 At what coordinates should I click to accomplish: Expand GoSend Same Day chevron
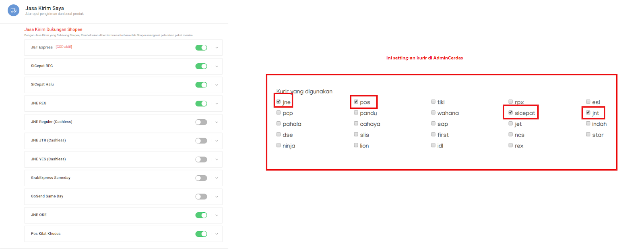[x=217, y=197]
